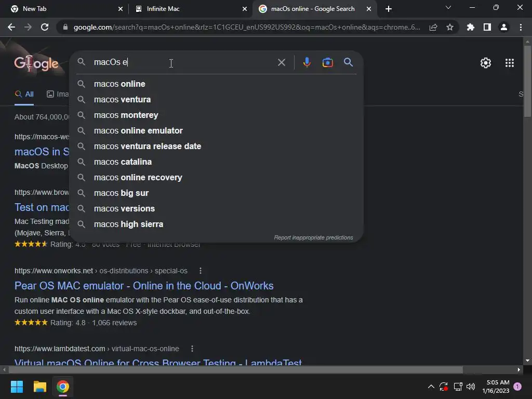Image resolution: width=532 pixels, height=399 pixels.
Task: Click the Google doodle logo
Action: [x=36, y=63]
